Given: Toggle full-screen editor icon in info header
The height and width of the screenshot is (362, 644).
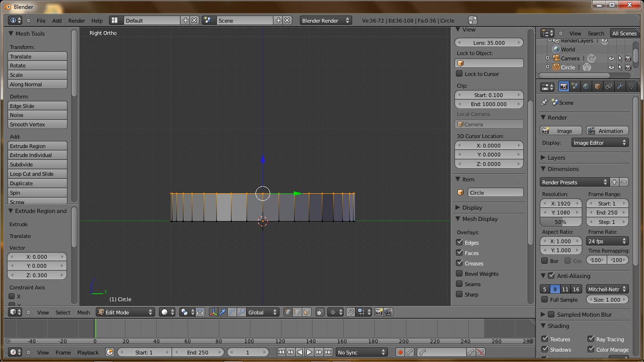Looking at the screenshot, I should tap(472, 20).
